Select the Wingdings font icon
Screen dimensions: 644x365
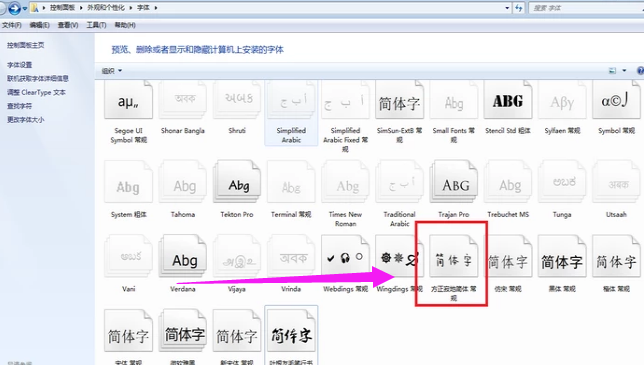[400, 256]
